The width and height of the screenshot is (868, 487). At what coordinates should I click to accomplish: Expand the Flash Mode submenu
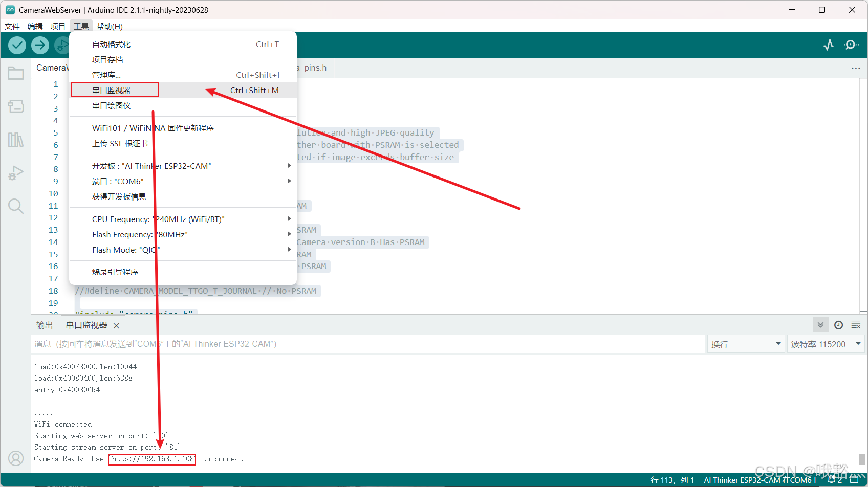coord(183,250)
